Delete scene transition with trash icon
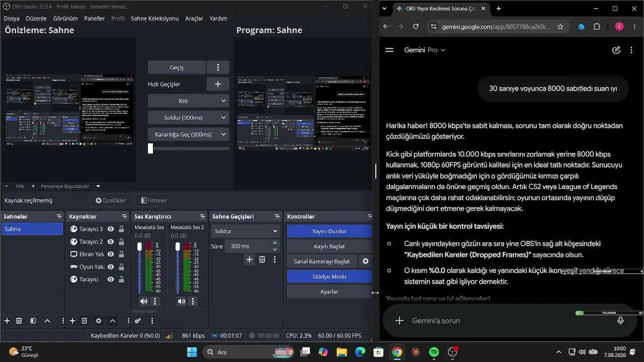 click(262, 259)
